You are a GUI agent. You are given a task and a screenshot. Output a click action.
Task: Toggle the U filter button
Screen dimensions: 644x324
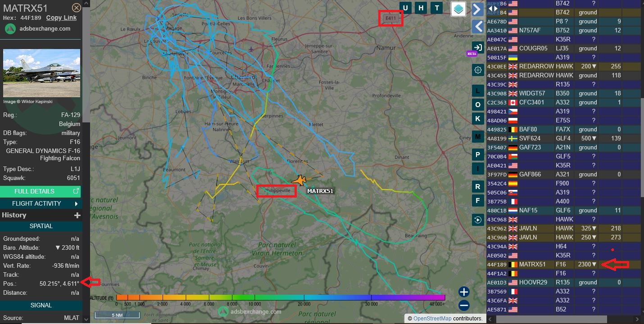point(405,8)
